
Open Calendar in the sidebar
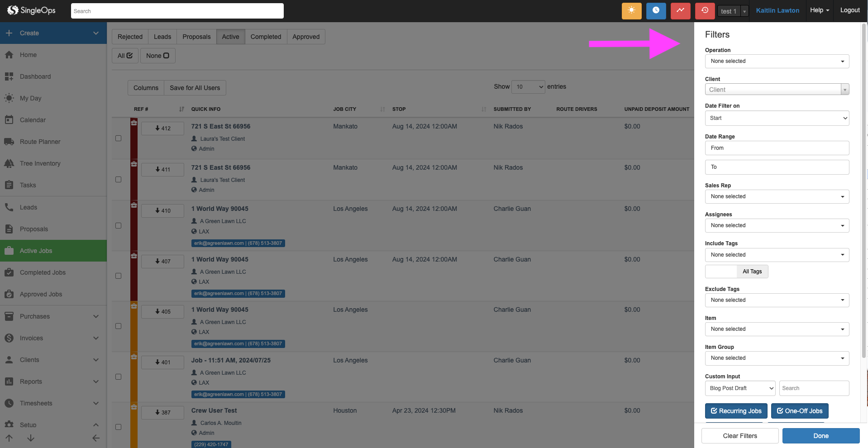coord(33,120)
